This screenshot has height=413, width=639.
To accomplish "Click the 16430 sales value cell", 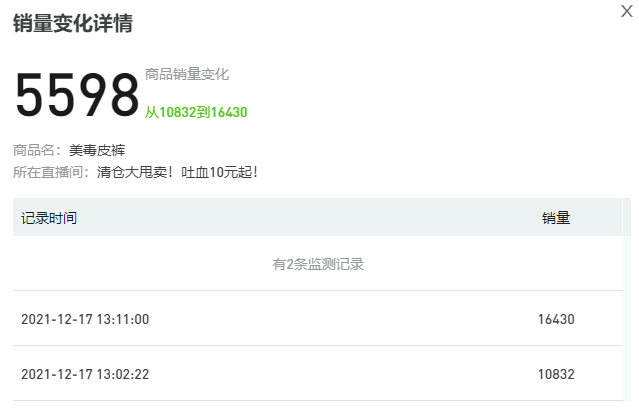I will click(556, 319).
